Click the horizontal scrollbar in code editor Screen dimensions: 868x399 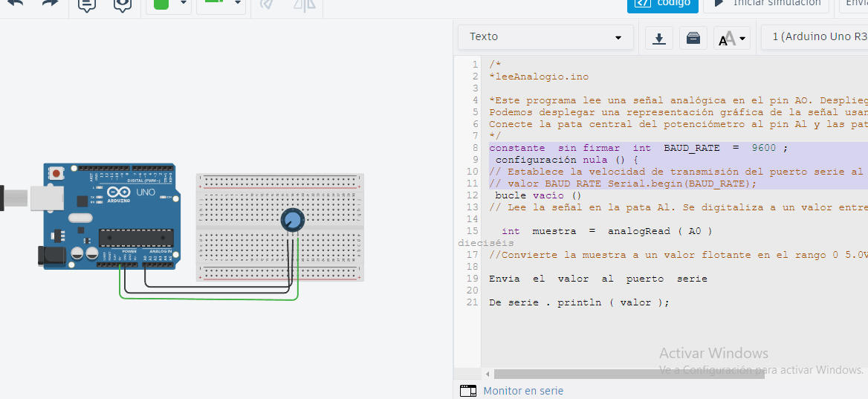tap(628, 374)
